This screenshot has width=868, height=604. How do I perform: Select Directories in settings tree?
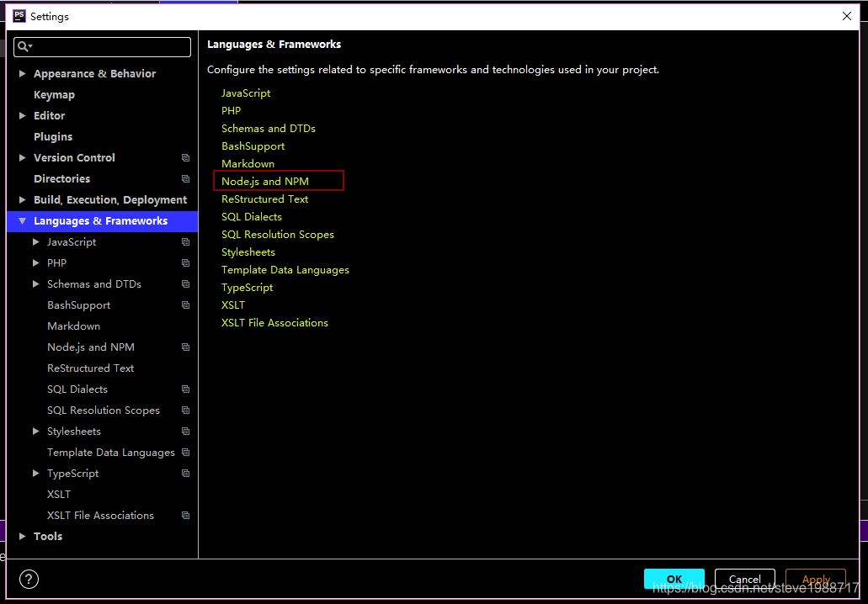pos(62,178)
